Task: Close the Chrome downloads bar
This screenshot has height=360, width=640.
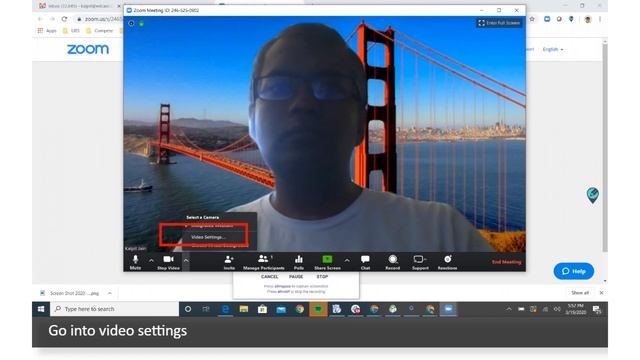Action: pos(601,293)
